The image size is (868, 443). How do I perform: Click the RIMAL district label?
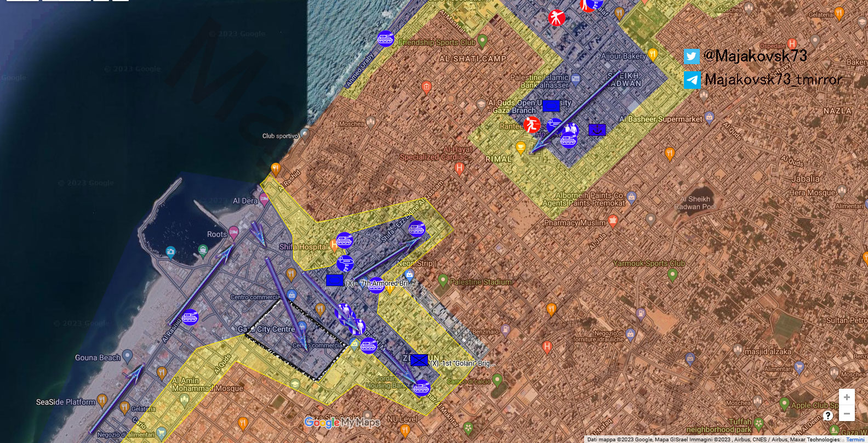[499, 159]
